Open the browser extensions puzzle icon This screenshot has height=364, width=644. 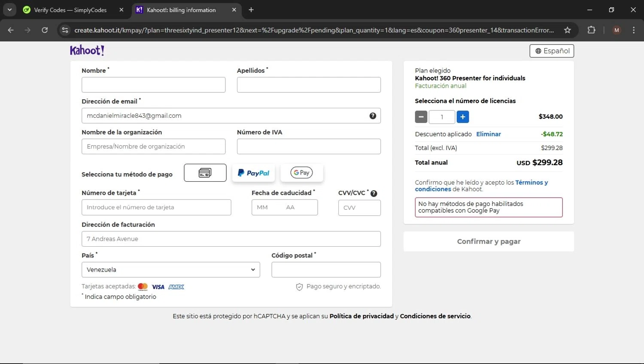point(591,30)
